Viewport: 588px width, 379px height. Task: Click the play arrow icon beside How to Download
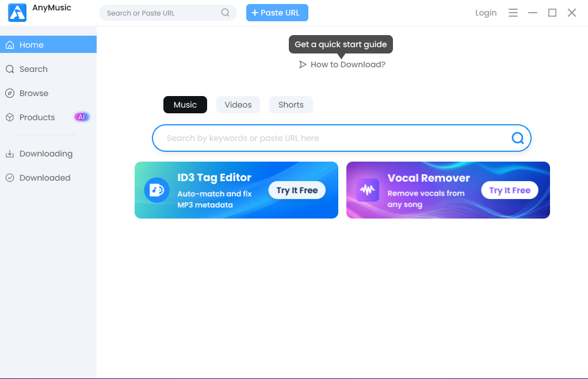303,64
